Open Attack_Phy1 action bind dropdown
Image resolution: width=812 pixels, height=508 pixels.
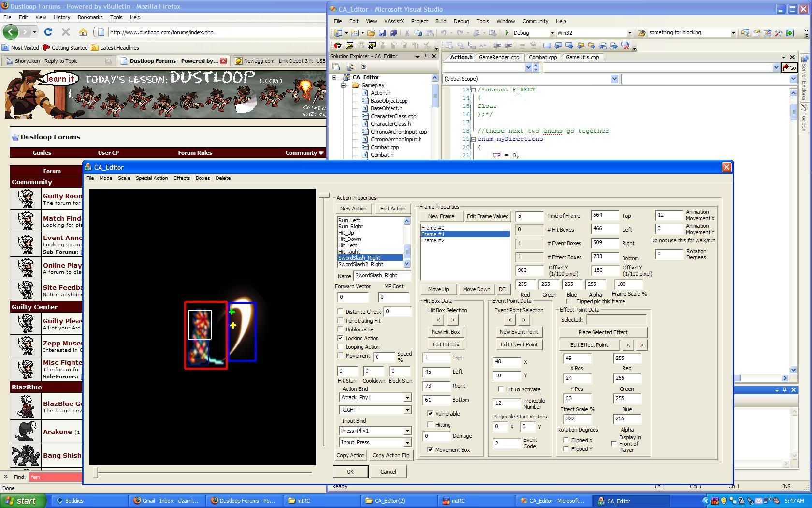(407, 398)
